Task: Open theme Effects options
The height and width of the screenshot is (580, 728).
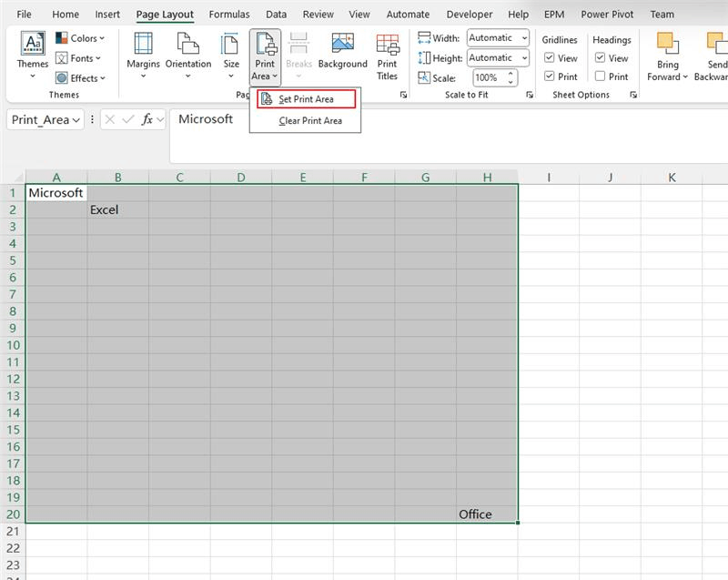Action: [x=80, y=78]
